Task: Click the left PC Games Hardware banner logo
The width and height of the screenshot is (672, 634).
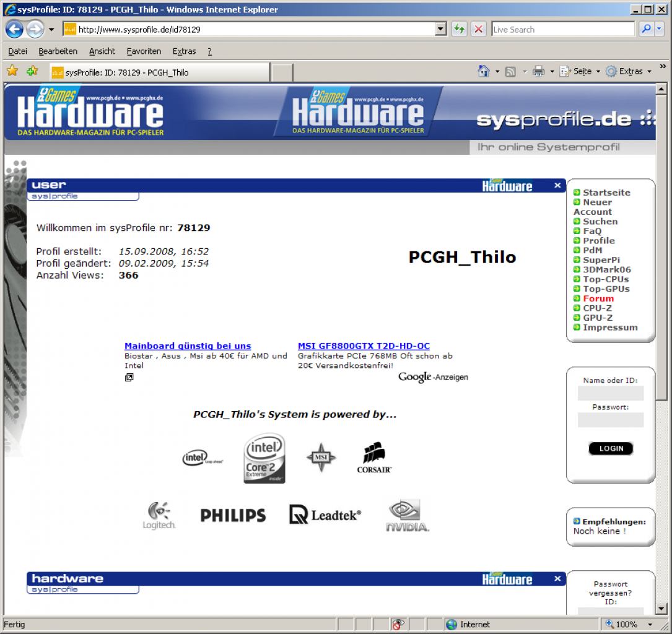Action: click(x=90, y=111)
